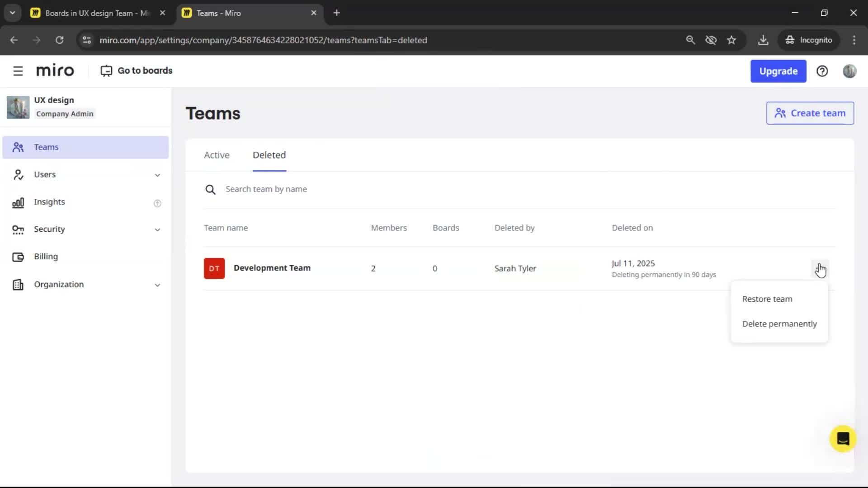Click the Deleted on column header
Screen dimensions: 868x488
[632, 228]
